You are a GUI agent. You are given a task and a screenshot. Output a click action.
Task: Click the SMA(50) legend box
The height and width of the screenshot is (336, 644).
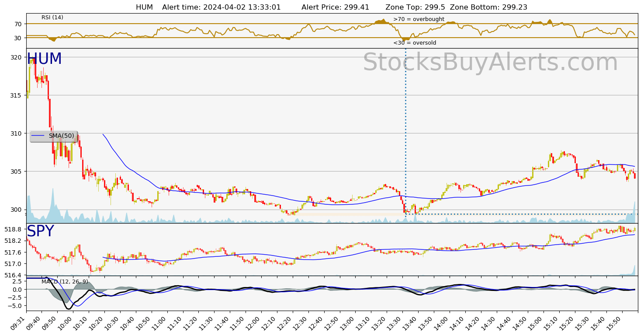pos(54,136)
